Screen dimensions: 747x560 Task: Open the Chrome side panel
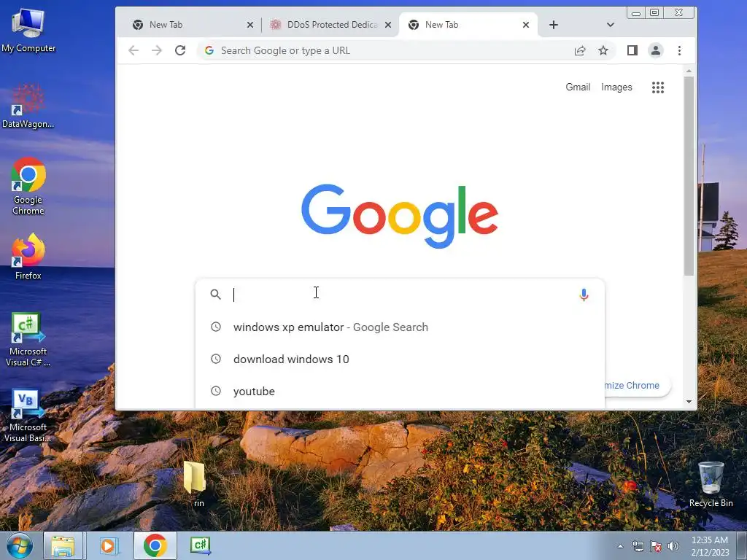tap(632, 50)
